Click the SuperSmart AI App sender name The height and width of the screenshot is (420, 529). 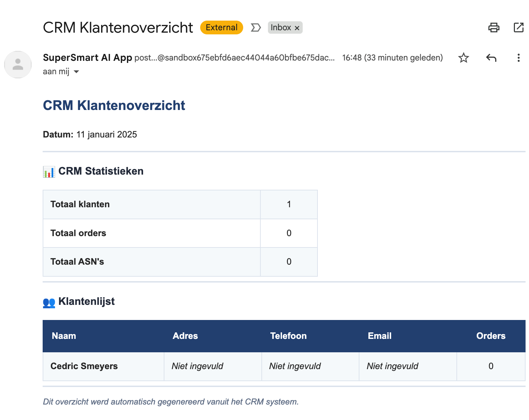coord(87,57)
